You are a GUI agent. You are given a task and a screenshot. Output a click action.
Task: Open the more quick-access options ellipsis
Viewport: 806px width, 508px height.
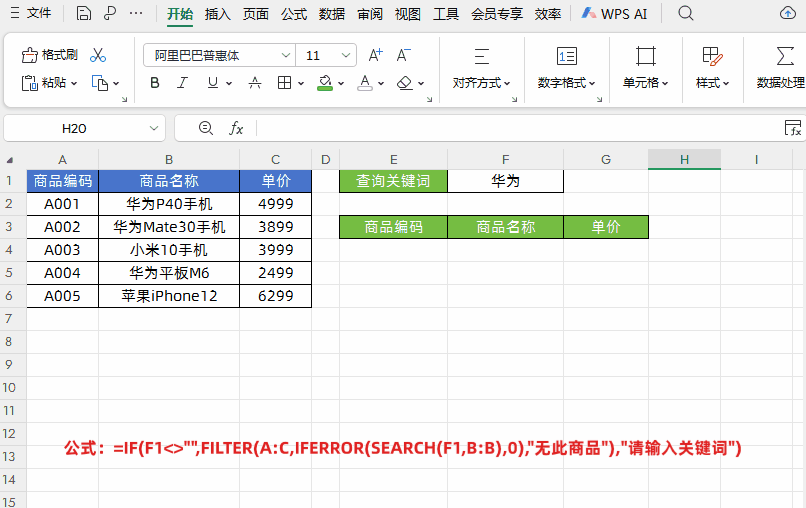point(136,13)
